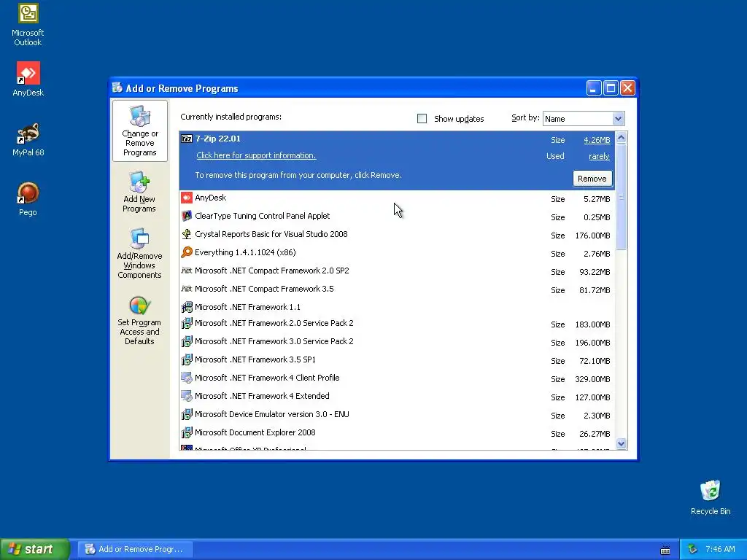Open MyPal 68 desktop shortcut
The width and height of the screenshot is (747, 560).
pos(28,139)
